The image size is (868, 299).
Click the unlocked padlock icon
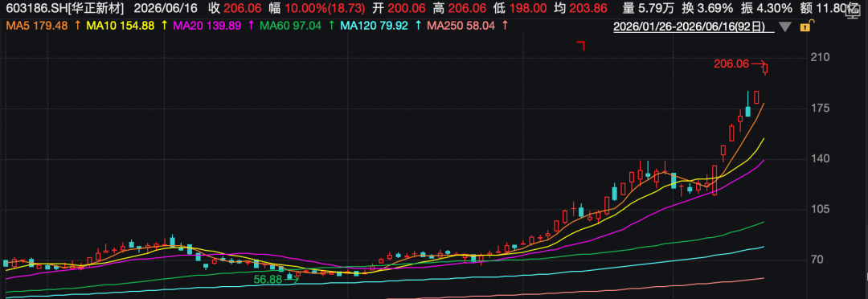click(807, 26)
